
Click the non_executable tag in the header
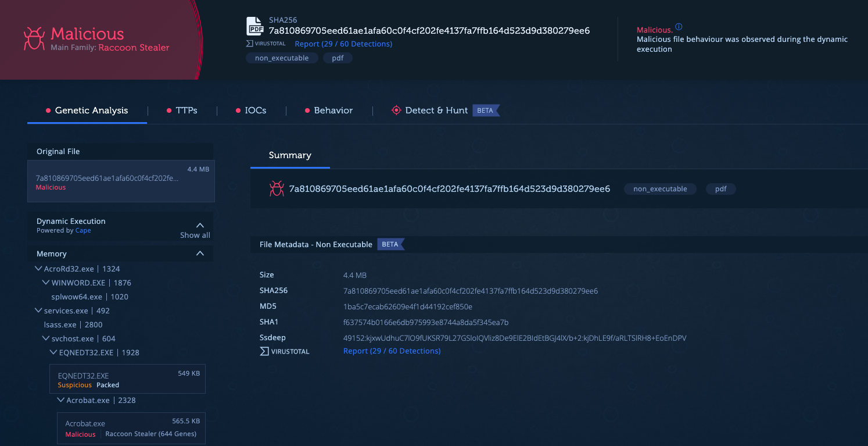point(282,58)
